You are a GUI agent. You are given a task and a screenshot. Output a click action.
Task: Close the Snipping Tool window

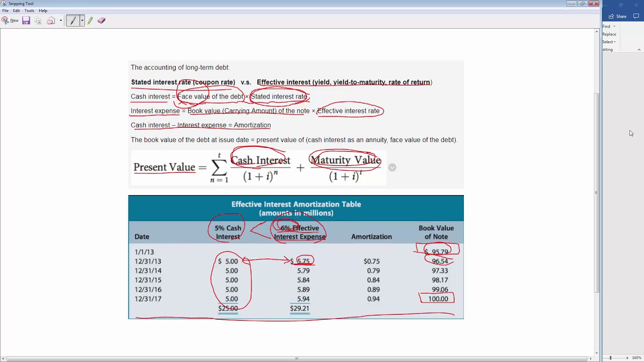(594, 4)
